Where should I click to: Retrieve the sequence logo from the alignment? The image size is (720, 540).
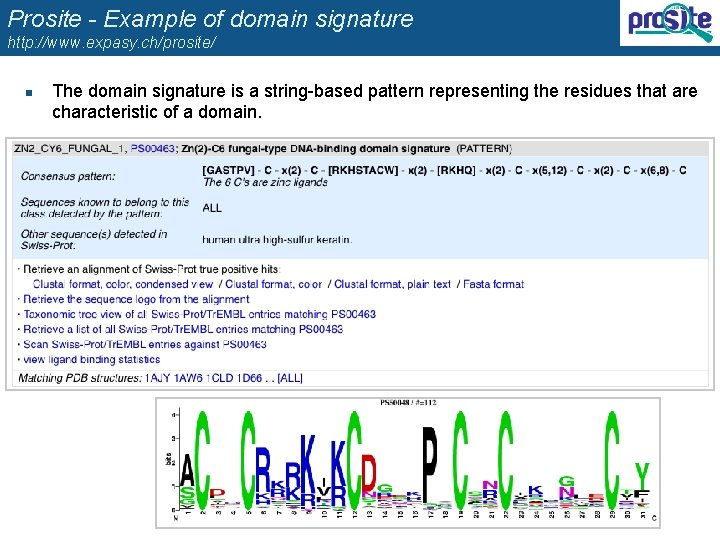point(136,299)
